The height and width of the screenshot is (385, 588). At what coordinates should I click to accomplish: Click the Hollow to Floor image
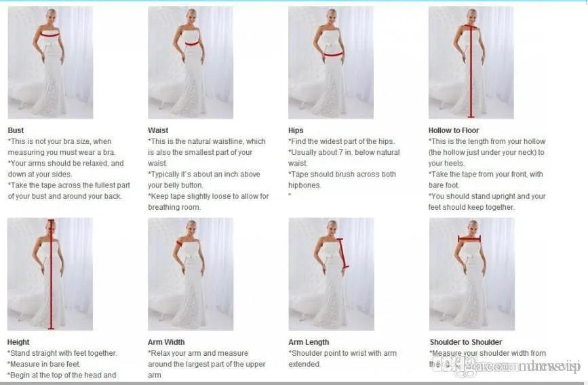click(471, 62)
